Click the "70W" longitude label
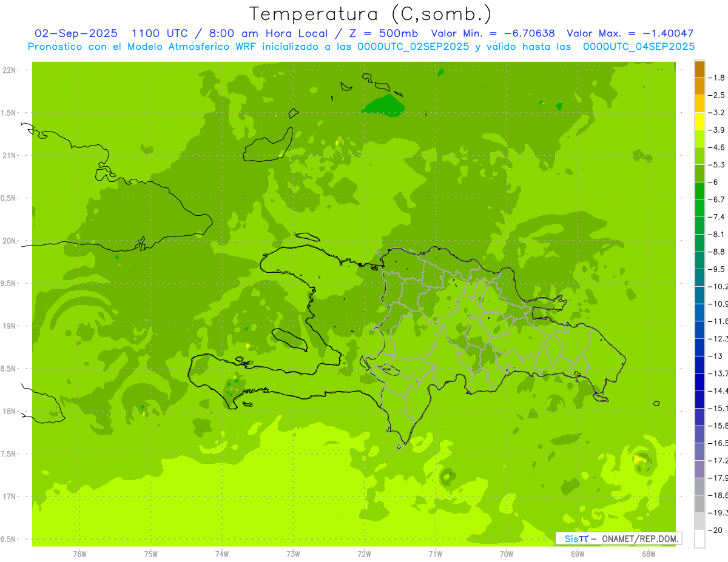The height and width of the screenshot is (562, 728). (507, 554)
